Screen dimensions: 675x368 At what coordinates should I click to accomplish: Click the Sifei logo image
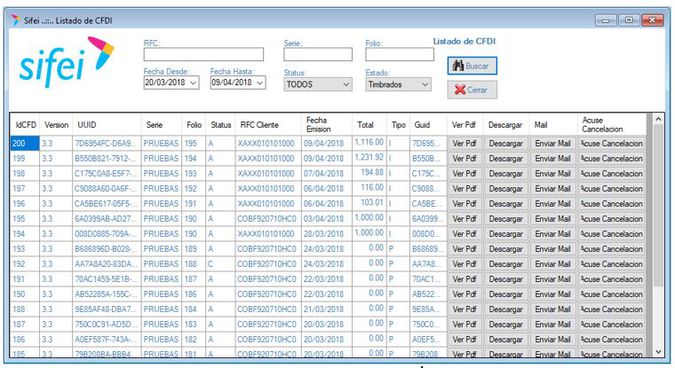pos(67,62)
